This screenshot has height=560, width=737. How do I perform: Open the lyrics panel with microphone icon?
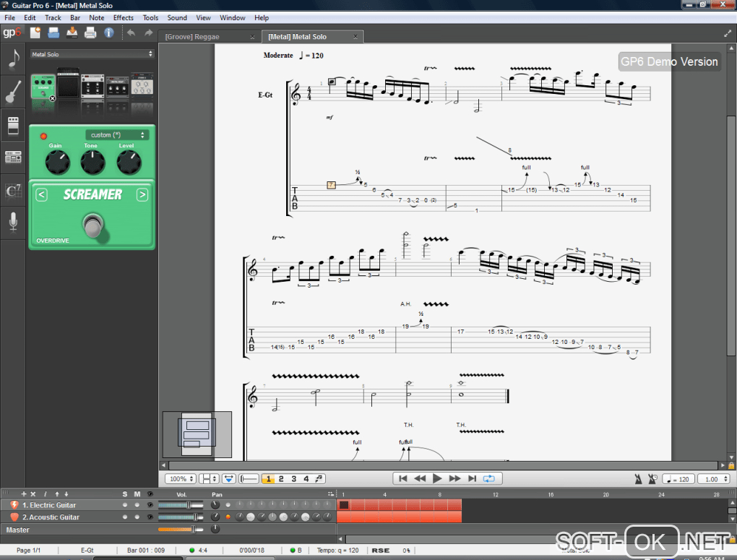click(13, 223)
